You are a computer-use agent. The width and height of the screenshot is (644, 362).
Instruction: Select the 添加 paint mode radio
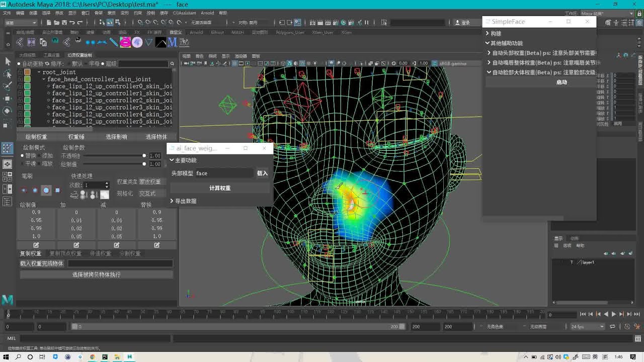click(39, 156)
